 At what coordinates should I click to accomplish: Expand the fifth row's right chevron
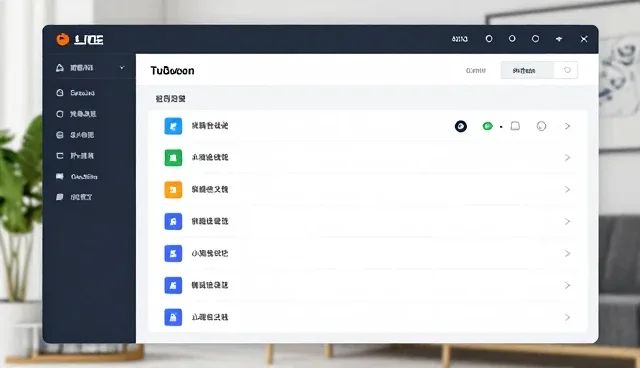[567, 253]
